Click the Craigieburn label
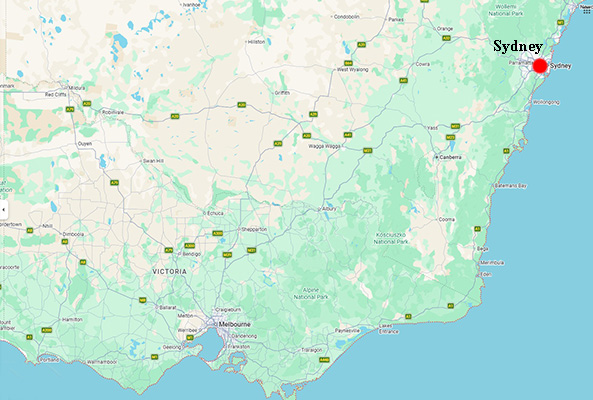Image resolution: width=593 pixels, height=400 pixels. tap(228, 310)
